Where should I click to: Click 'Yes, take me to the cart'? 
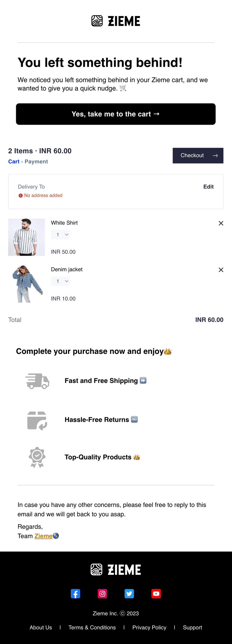(116, 114)
